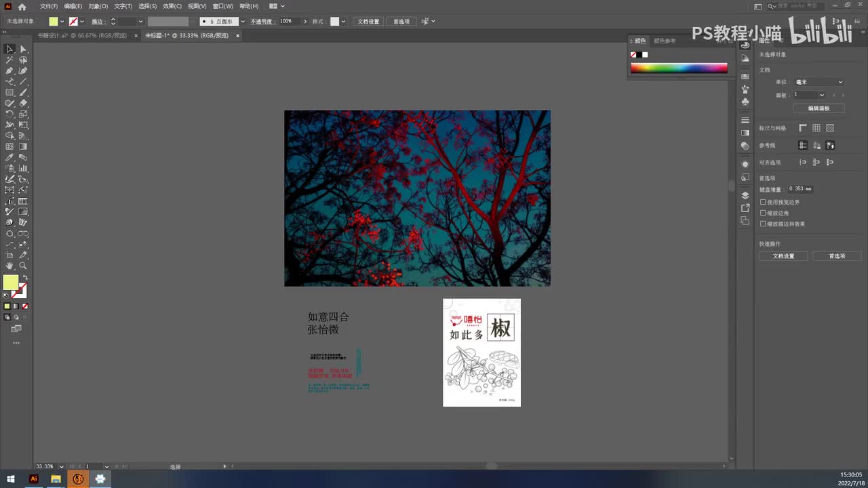Toggle show guides icon
The image size is (868, 488).
pyautogui.click(x=803, y=145)
